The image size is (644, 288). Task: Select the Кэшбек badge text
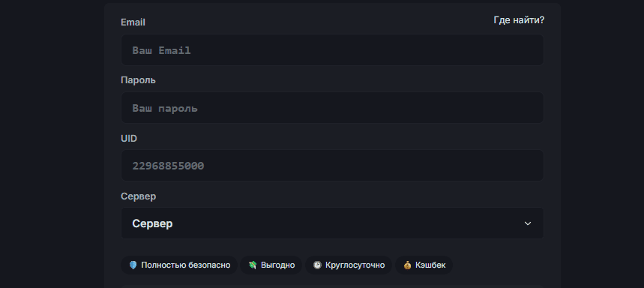[x=430, y=265]
